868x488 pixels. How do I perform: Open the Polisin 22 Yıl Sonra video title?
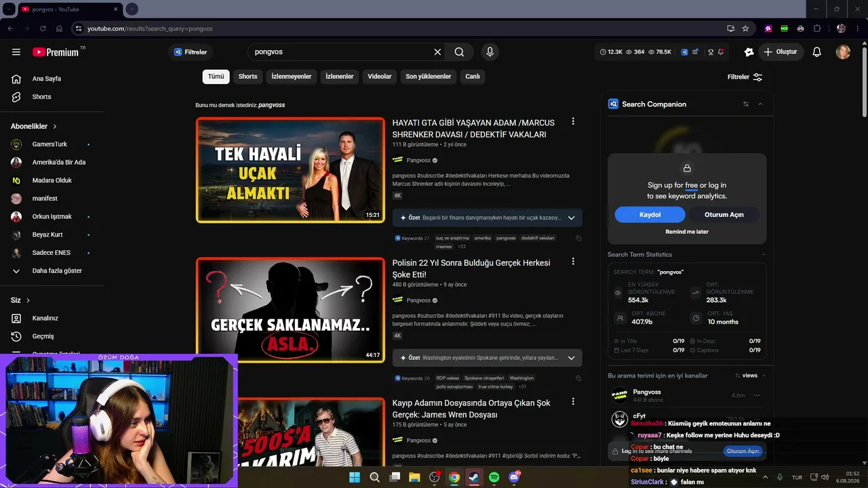click(471, 268)
